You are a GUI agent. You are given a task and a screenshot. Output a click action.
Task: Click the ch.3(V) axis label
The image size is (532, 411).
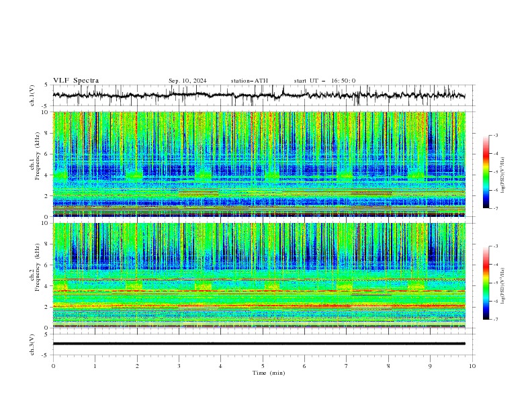(x=32, y=345)
